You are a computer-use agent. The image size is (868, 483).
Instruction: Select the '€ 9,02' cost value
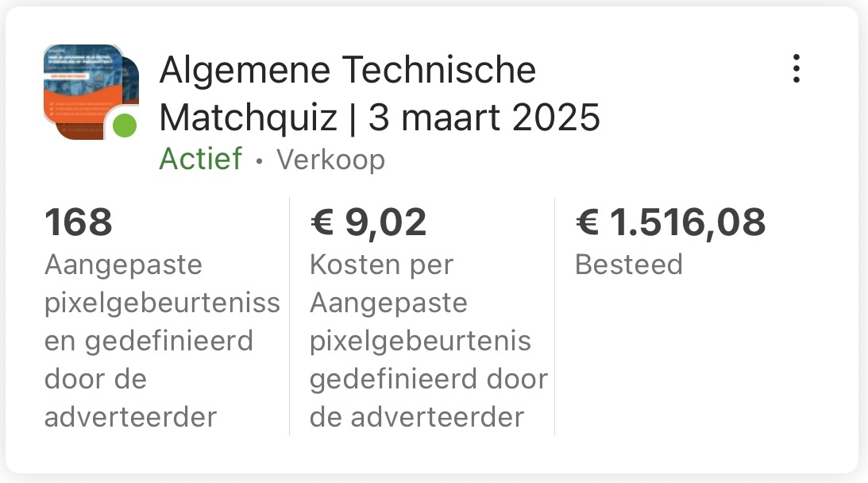pos(368,222)
